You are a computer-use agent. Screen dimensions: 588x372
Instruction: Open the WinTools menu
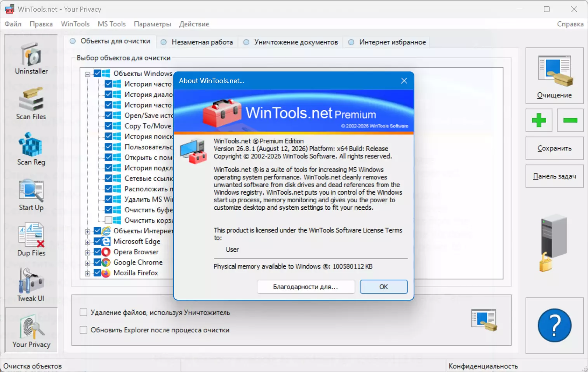(x=75, y=24)
